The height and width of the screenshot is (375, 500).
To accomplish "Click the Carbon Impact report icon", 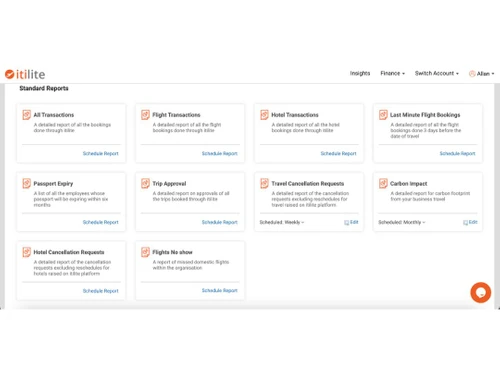I will point(383,183).
